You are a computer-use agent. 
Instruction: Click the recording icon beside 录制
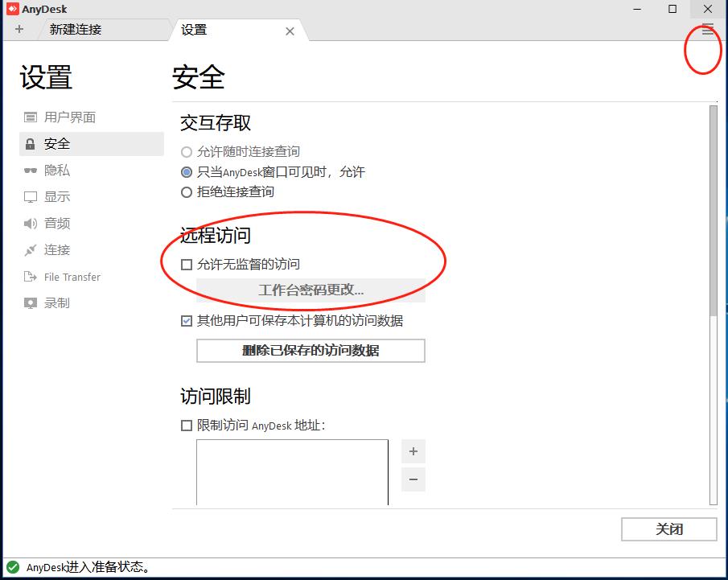31,303
